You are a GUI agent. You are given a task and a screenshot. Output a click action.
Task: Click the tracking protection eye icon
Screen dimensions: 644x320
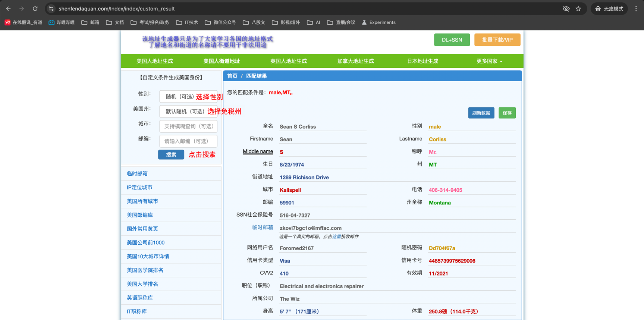(566, 9)
